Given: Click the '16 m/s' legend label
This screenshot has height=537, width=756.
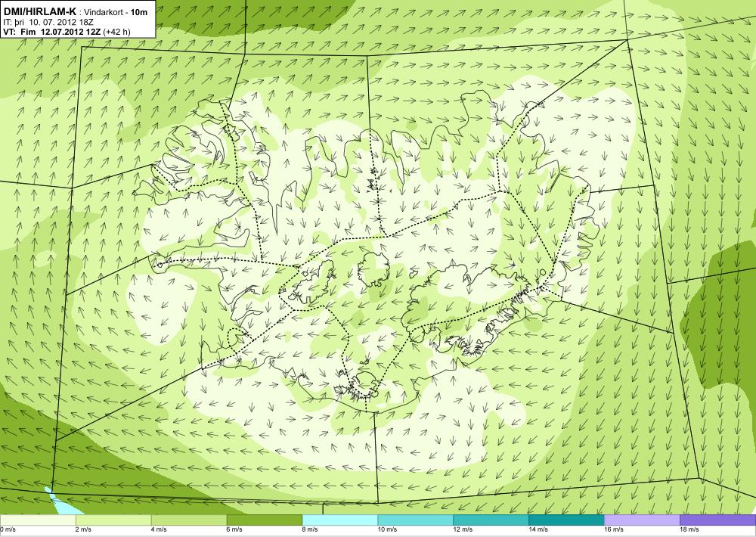Looking at the screenshot, I should point(614,529).
